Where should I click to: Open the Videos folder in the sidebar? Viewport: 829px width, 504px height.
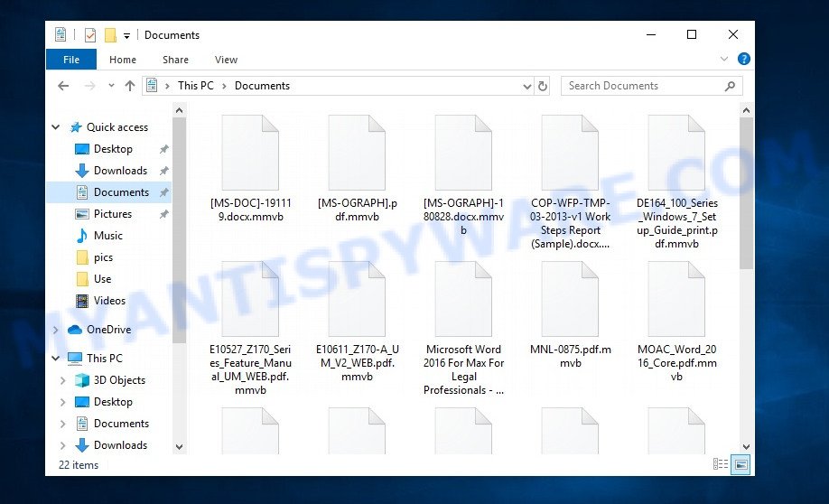[x=109, y=301]
